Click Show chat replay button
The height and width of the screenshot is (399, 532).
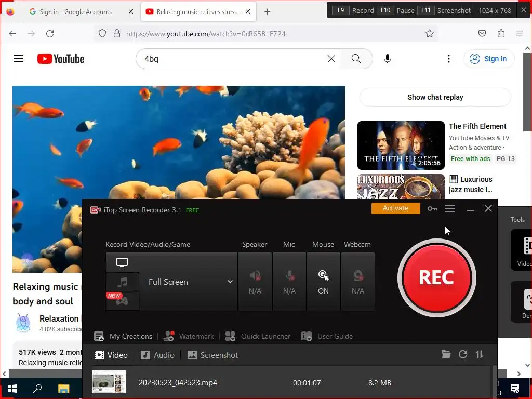pos(435,97)
